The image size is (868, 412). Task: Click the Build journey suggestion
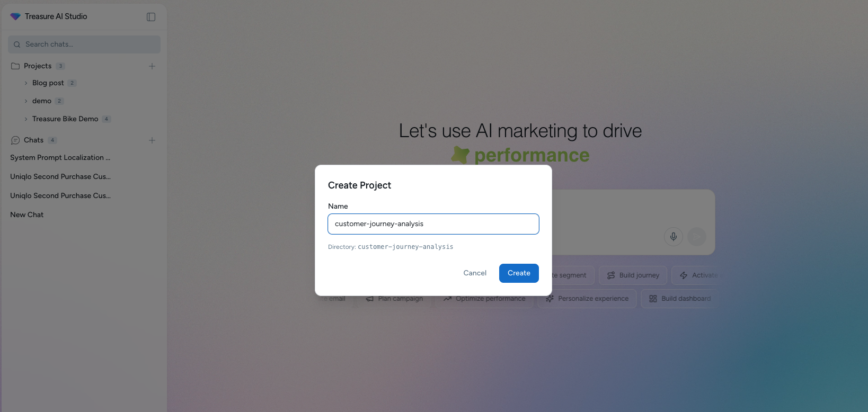[633, 275]
